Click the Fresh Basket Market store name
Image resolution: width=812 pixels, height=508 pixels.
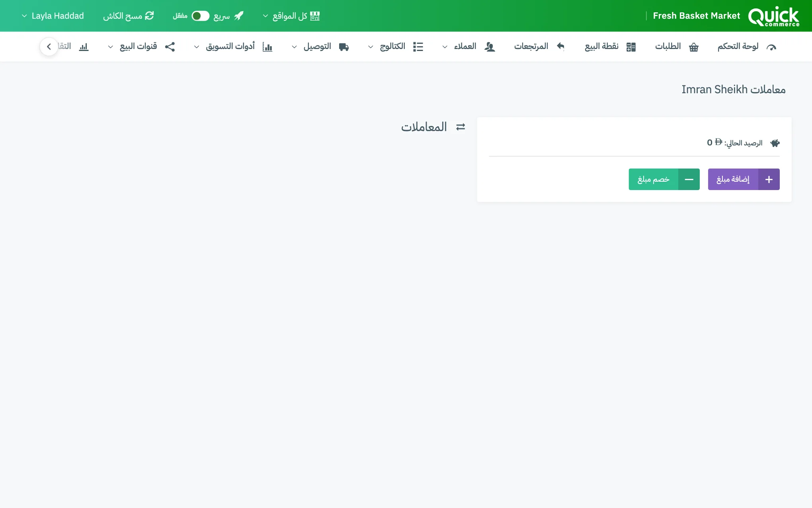[x=697, y=16]
